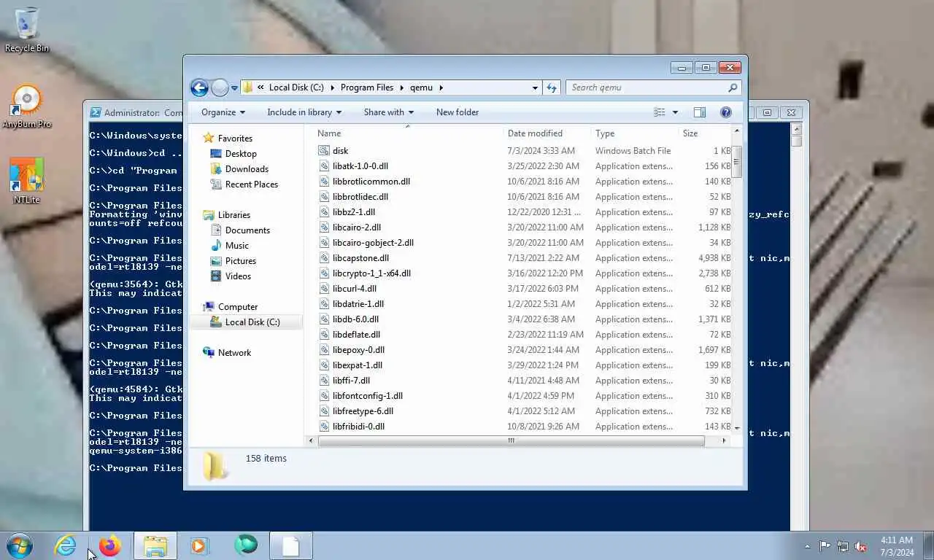
Task: Launch the AnyBurn Pro desktop shortcut
Action: pos(27,106)
